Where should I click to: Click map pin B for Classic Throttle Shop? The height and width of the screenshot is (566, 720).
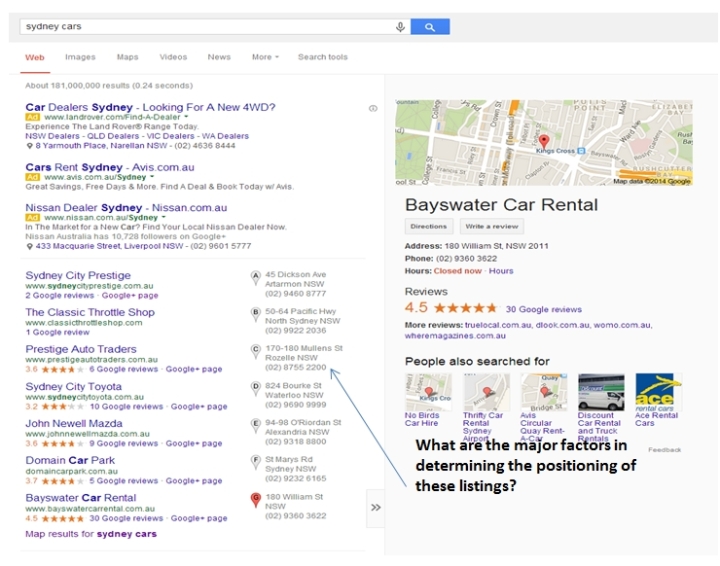click(x=255, y=314)
